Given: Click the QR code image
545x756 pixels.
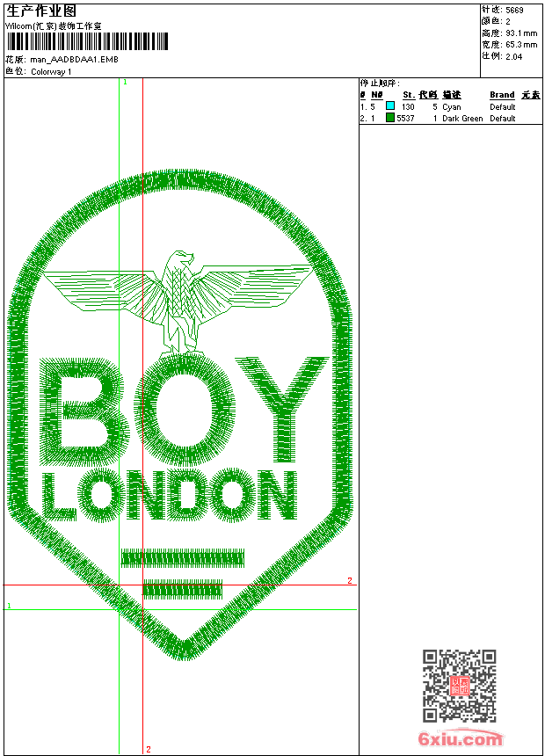Looking at the screenshot, I should pos(460,686).
